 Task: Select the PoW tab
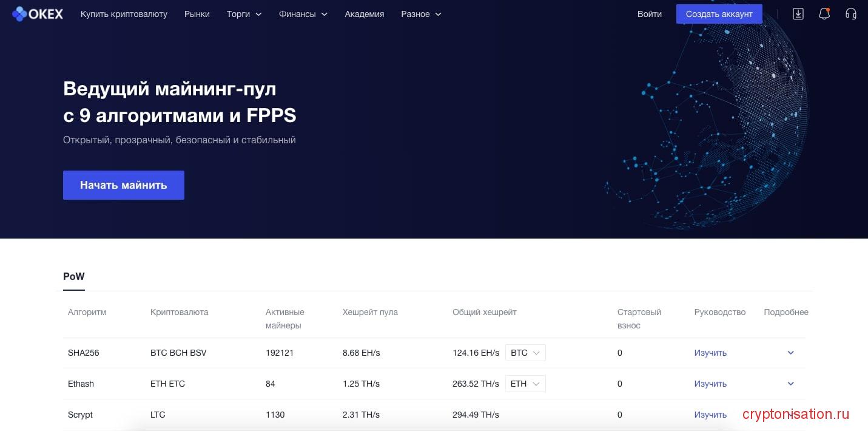(x=74, y=277)
